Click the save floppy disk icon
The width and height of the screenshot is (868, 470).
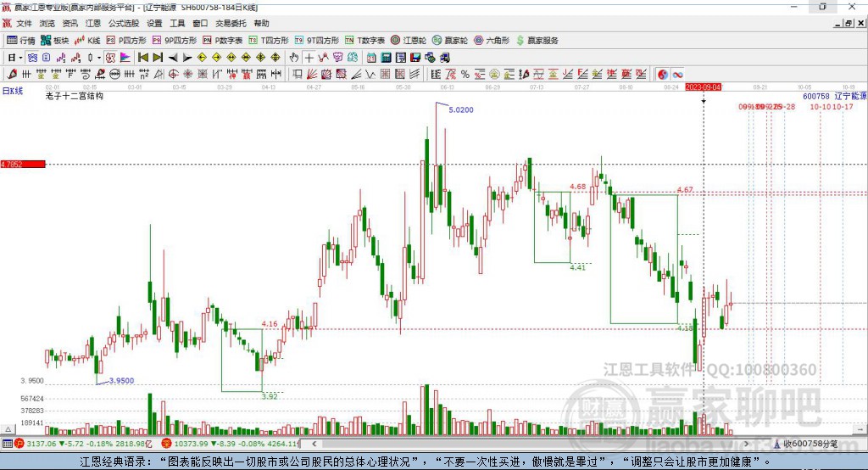click(415, 58)
